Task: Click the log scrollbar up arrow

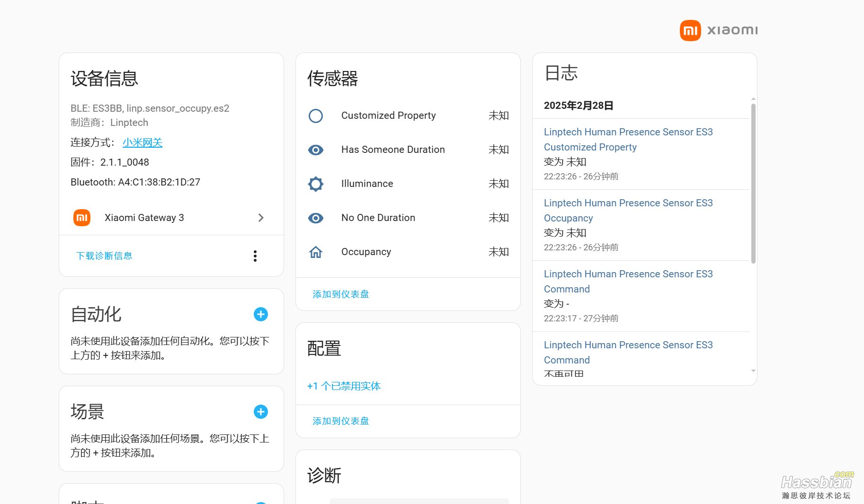Action: (753, 99)
